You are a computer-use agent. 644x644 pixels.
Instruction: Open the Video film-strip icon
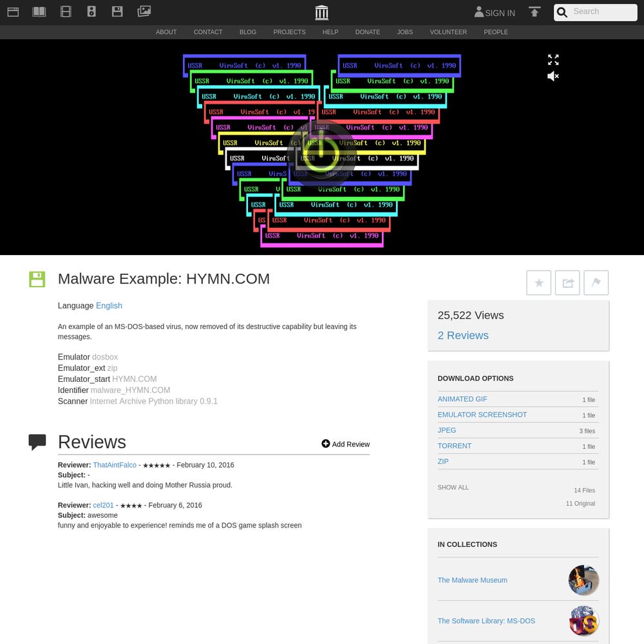tap(66, 12)
